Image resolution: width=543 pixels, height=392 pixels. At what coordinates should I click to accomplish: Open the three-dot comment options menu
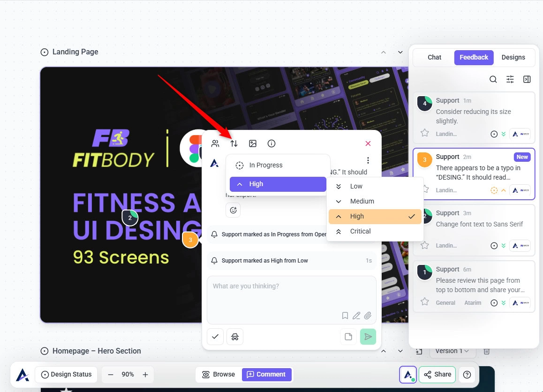coord(368,160)
